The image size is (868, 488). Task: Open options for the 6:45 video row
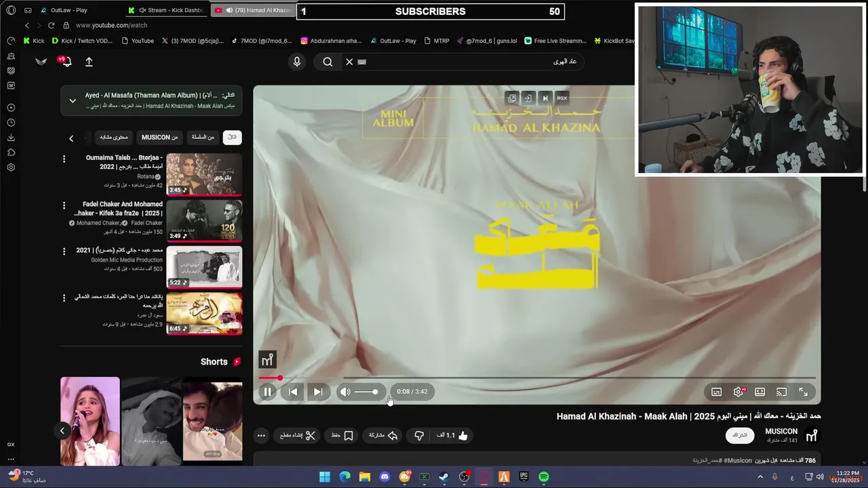click(64, 298)
